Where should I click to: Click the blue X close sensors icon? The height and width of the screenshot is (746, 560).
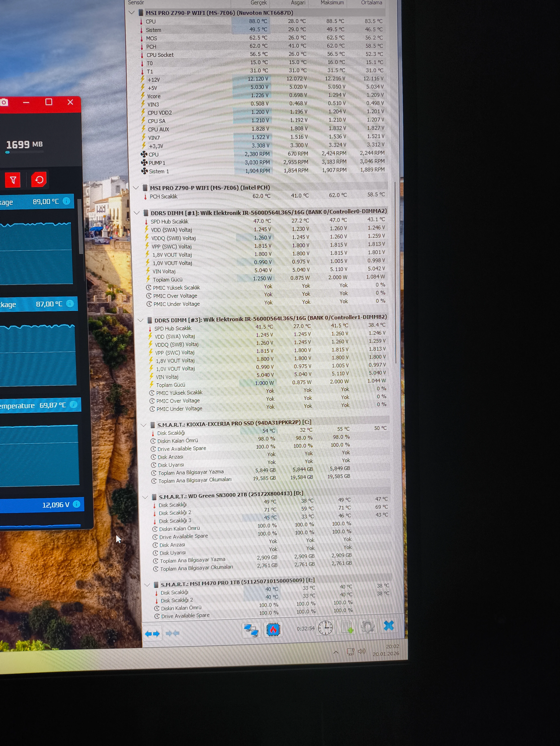(x=389, y=626)
